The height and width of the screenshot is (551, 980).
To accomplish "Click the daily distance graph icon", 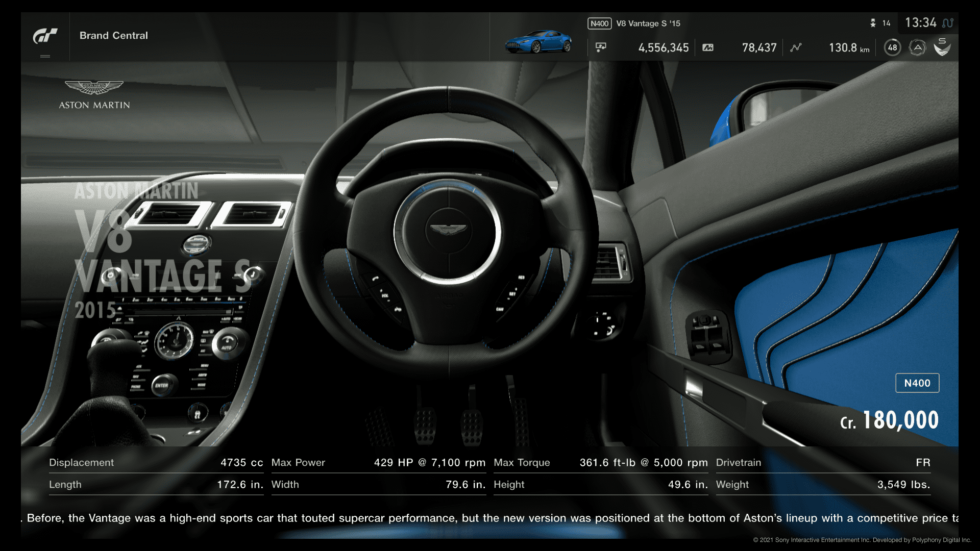I will 796,47.
